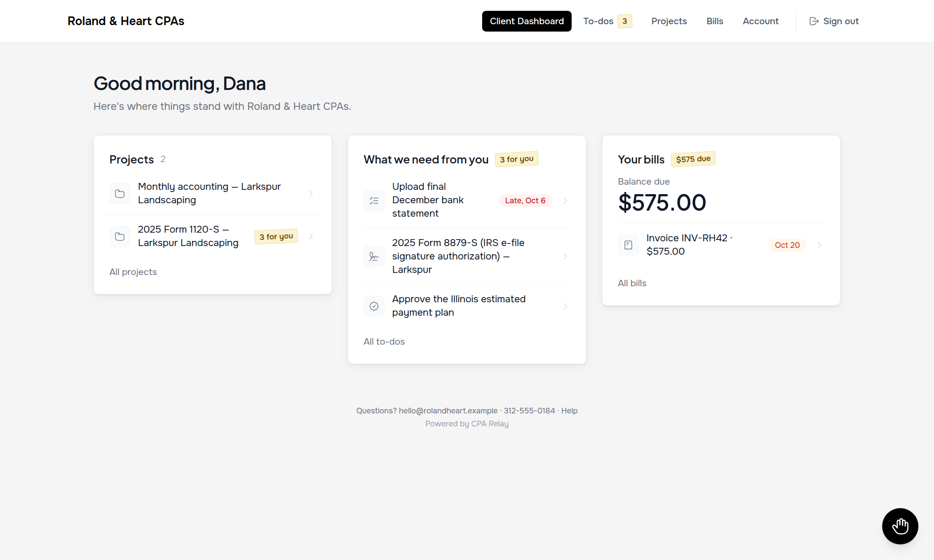
Task: Open chevron for Upload final December bank statement
Action: tap(565, 201)
